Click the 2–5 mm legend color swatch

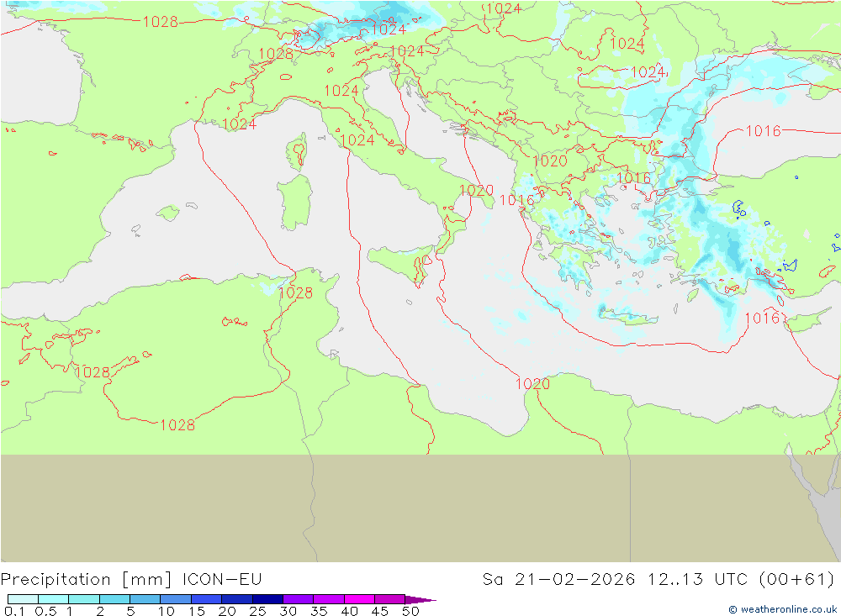[x=114, y=599]
